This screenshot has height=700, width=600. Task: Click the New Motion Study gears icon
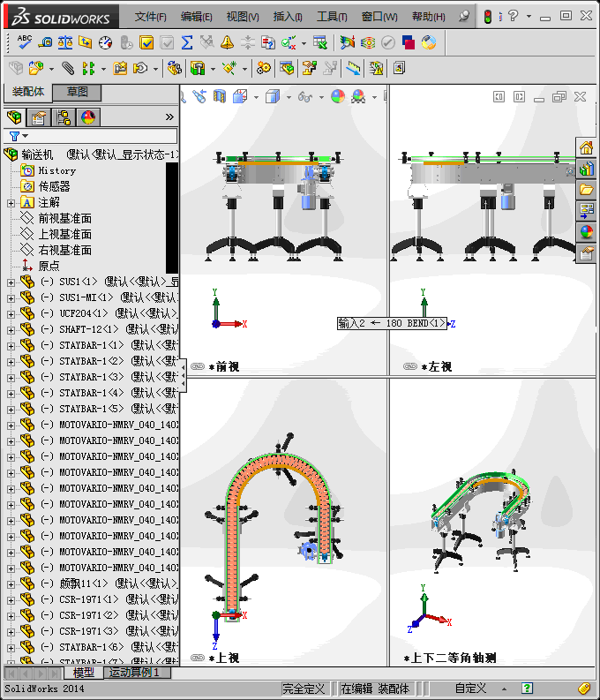pyautogui.click(x=264, y=68)
